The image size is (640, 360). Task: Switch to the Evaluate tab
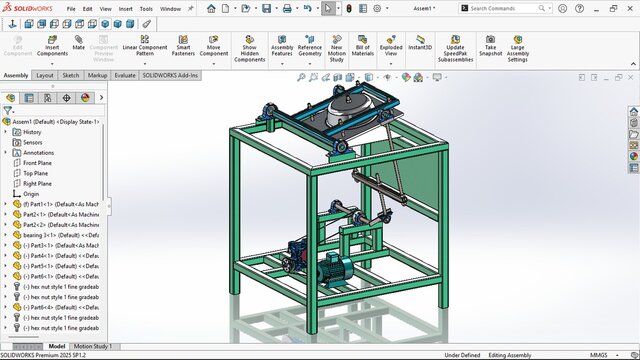(x=125, y=76)
